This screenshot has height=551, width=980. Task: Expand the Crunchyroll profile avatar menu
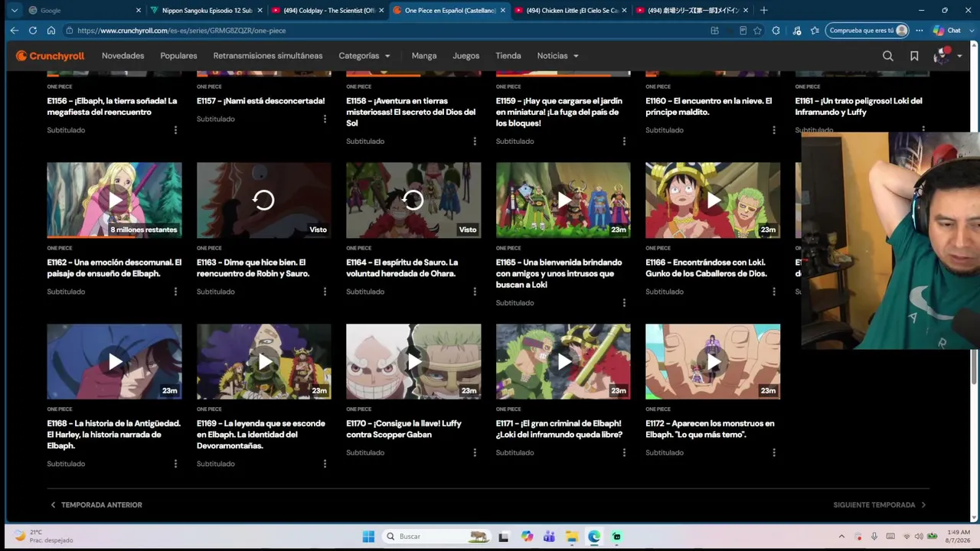coord(947,56)
